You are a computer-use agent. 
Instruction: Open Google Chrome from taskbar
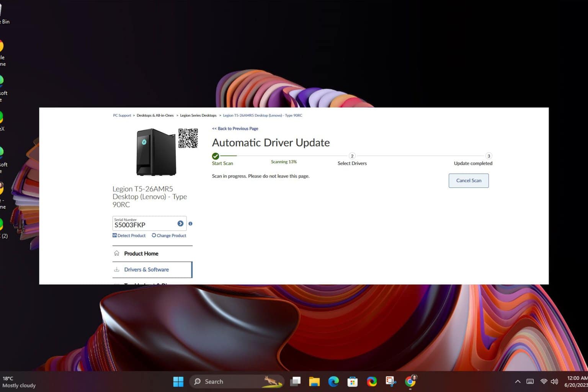click(x=410, y=381)
